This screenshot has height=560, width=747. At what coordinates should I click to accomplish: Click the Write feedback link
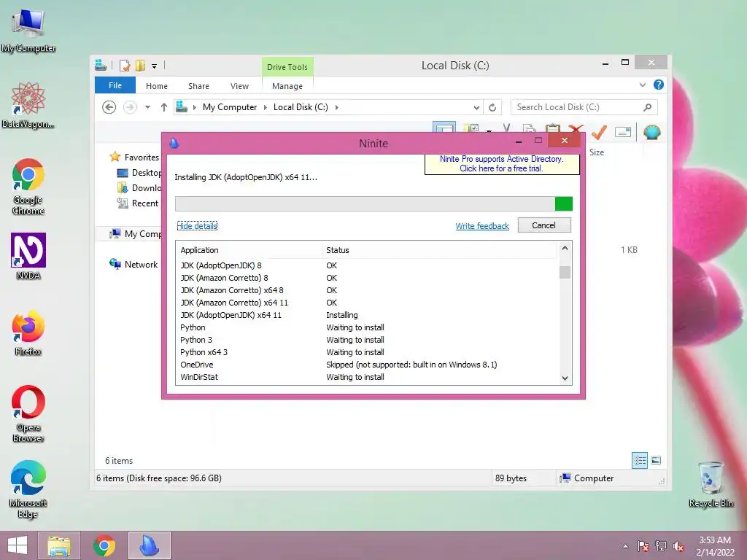[x=482, y=226]
